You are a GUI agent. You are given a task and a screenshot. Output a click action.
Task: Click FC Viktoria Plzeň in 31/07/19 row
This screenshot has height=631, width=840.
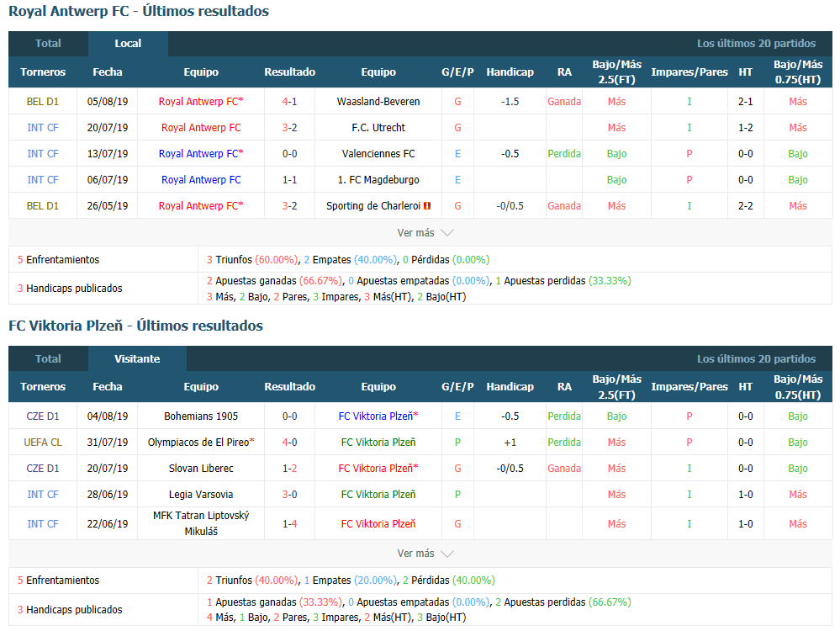tap(378, 443)
